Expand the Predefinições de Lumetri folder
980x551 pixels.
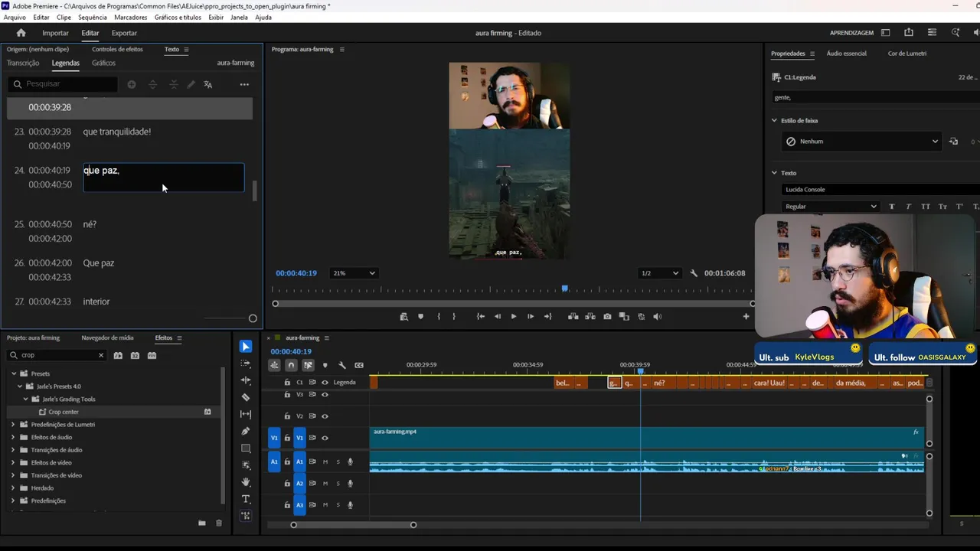[13, 424]
